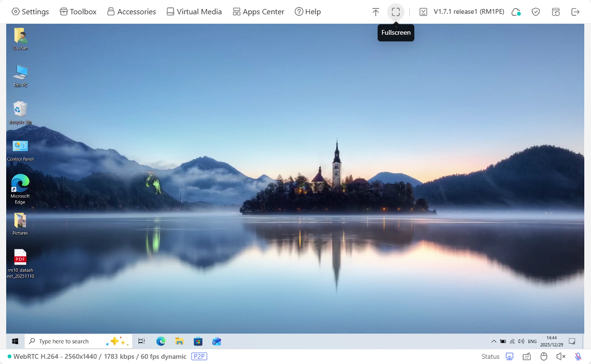Open Fullscreen mode
591x364 pixels.
[396, 11]
